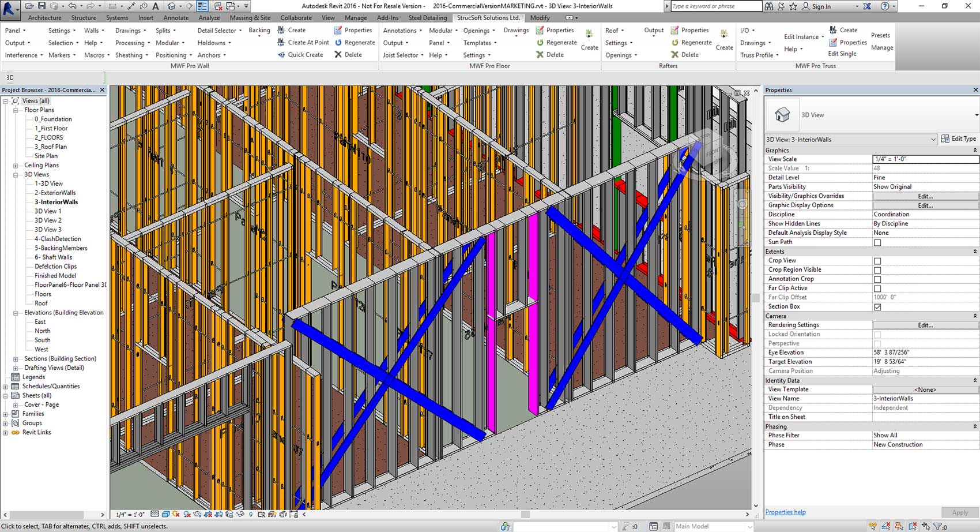Image resolution: width=980 pixels, height=532 pixels.
Task: Click the Regenerate icon in MWF Pro Wall panel
Action: tap(338, 43)
